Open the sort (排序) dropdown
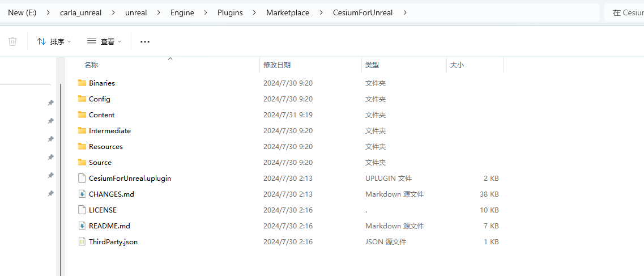This screenshot has height=276, width=644. [x=54, y=41]
